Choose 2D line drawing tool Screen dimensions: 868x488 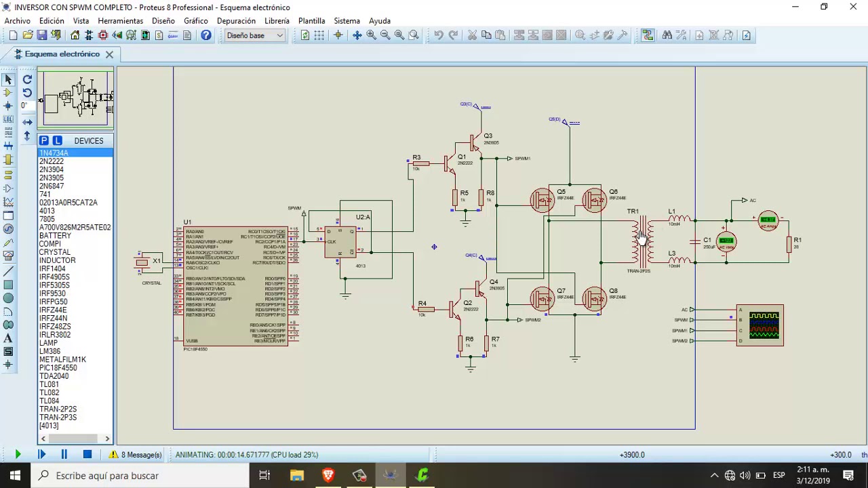pyautogui.click(x=8, y=271)
